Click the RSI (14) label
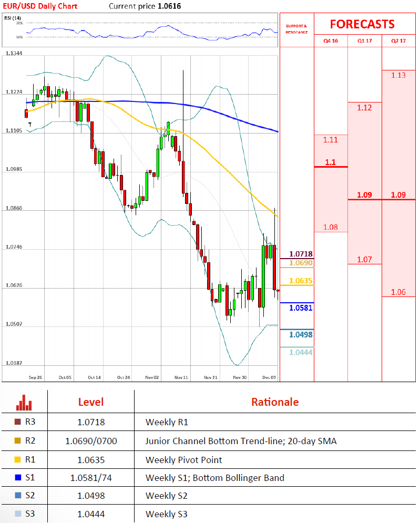 [x=12, y=18]
